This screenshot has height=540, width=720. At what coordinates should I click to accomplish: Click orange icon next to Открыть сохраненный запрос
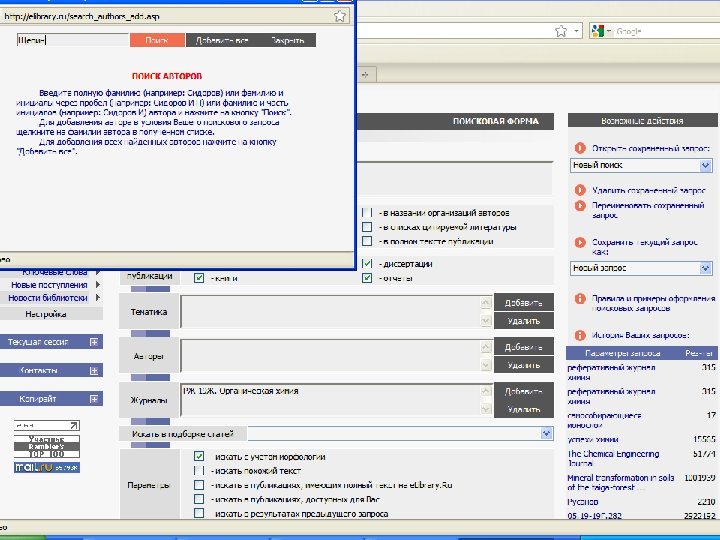click(x=580, y=148)
